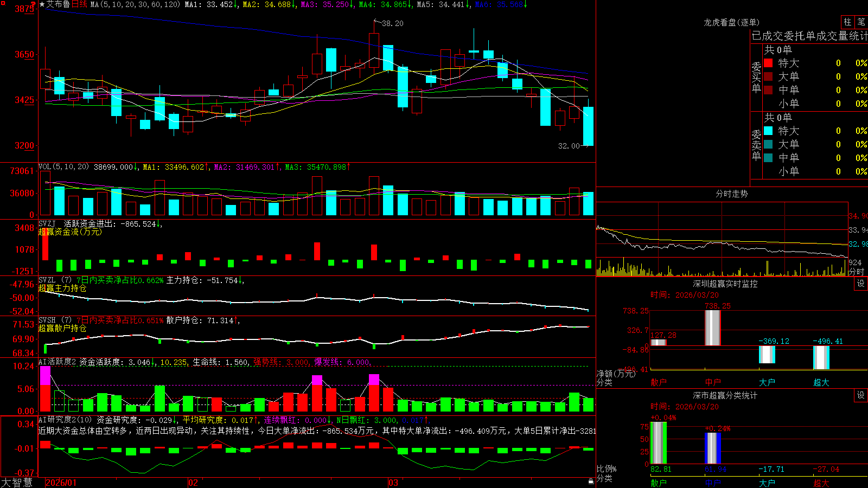Select the VOL(5,10,20) indicator label
Viewport: 868px width, 488px height.
pyautogui.click(x=63, y=167)
